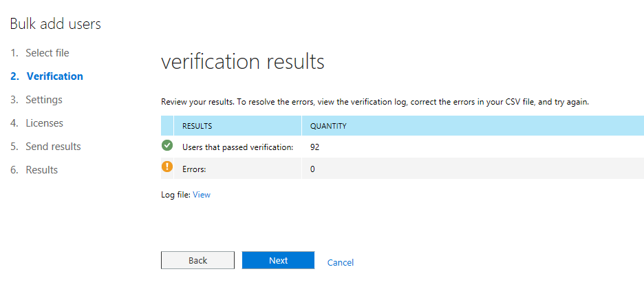Click the Bulk add users title
Screen dimensions: 644x287
click(56, 24)
